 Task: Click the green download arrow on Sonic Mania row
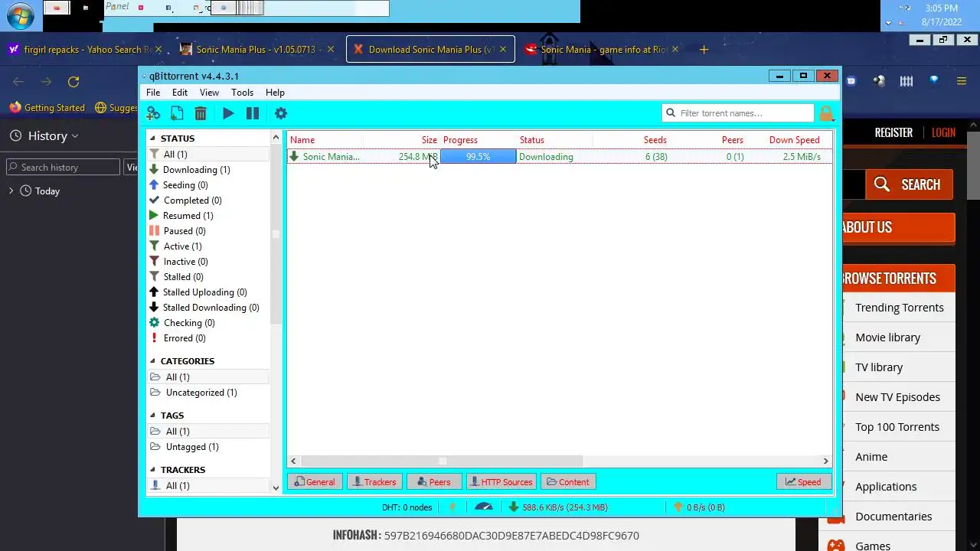294,157
